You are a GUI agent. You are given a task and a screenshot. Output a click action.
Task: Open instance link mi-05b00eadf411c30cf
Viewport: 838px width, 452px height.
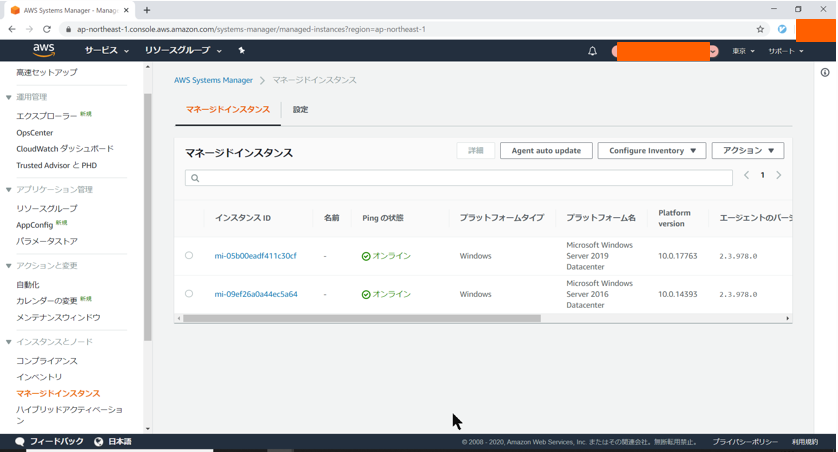pos(255,256)
